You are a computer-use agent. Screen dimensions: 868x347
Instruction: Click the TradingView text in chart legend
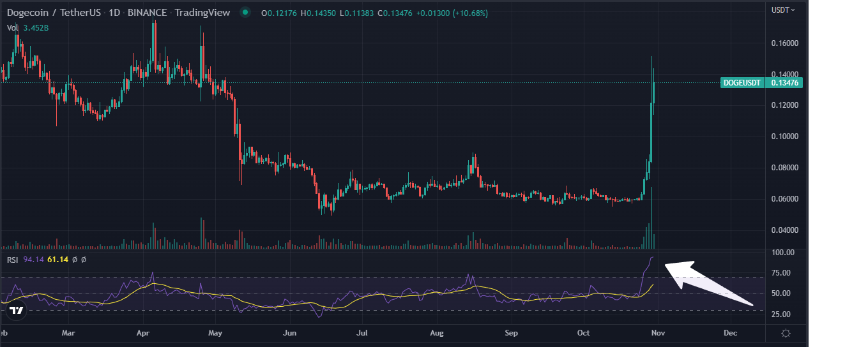click(202, 13)
